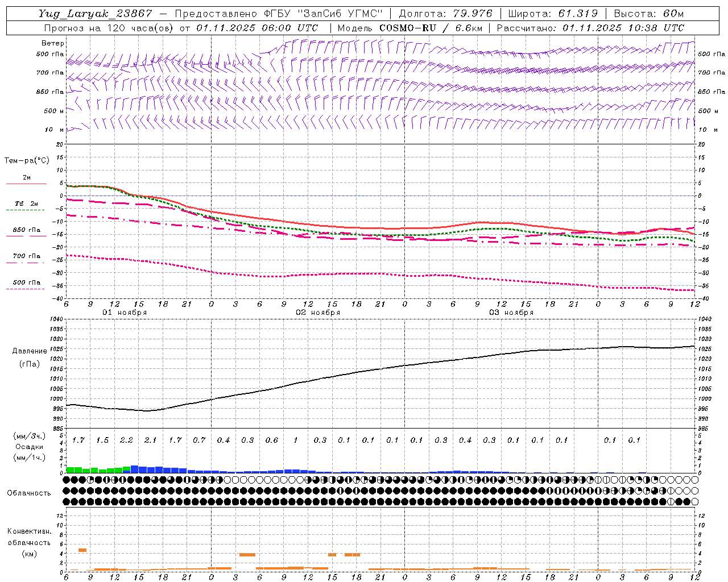728x582 pixels.
Task: Click the 2.1 precipitation value
Action: (150, 440)
